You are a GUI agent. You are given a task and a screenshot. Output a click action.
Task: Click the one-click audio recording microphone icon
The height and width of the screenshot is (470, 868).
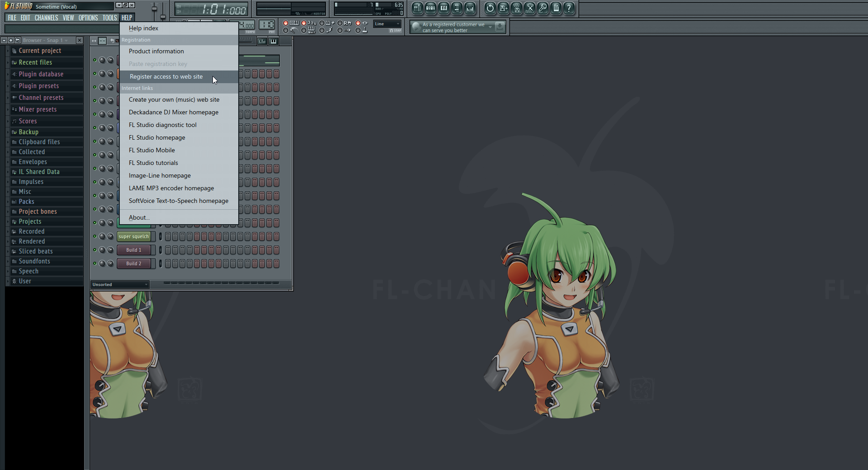click(542, 8)
